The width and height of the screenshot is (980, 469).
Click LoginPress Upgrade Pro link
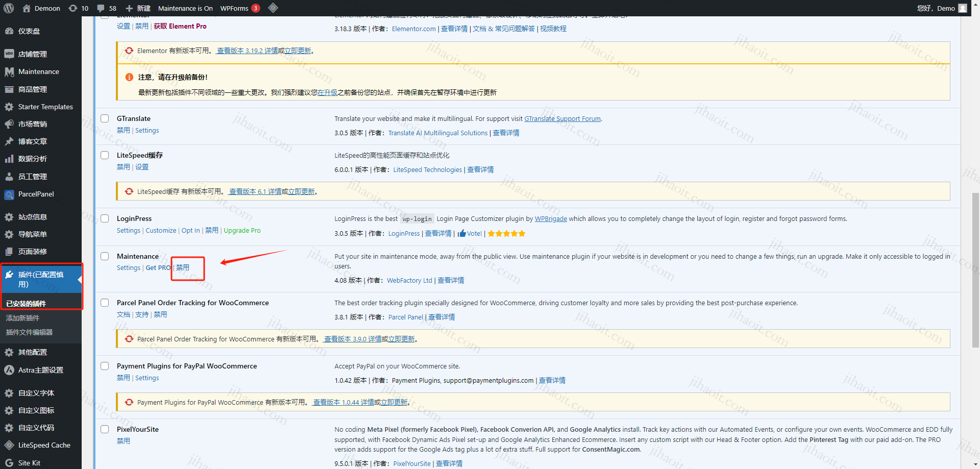[242, 231]
